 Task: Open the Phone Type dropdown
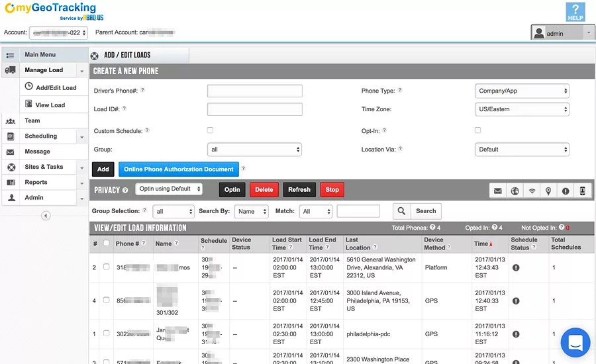click(x=522, y=91)
